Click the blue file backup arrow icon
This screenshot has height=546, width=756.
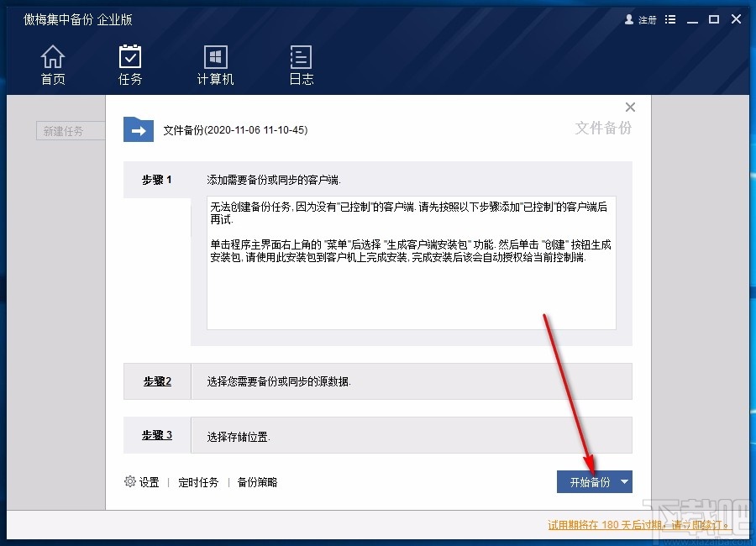(138, 130)
